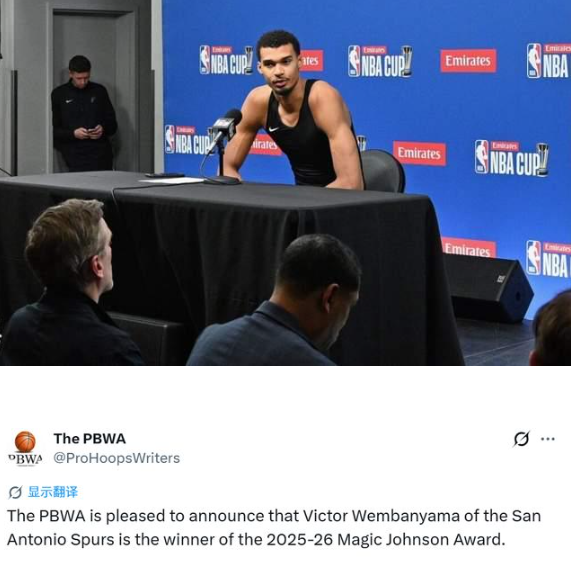Click the player in the black tank top

[296, 111]
